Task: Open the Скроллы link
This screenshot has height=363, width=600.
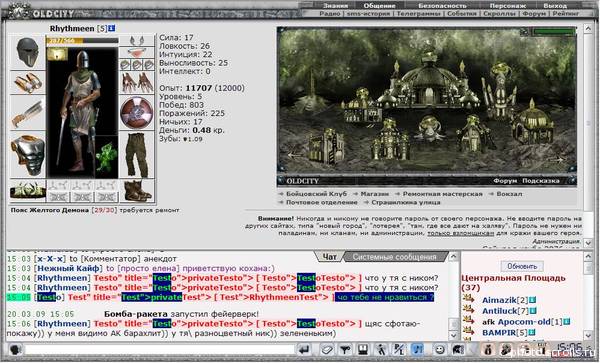Action: (499, 13)
